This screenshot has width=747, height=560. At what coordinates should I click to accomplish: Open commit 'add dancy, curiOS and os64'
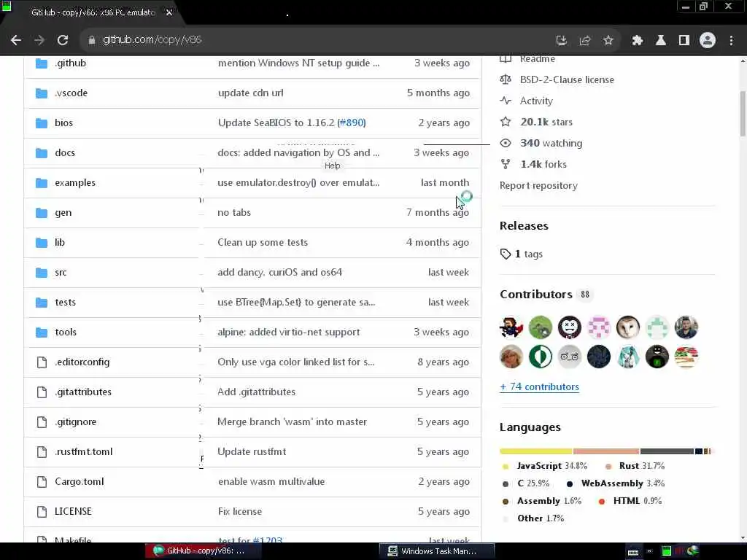pos(279,273)
